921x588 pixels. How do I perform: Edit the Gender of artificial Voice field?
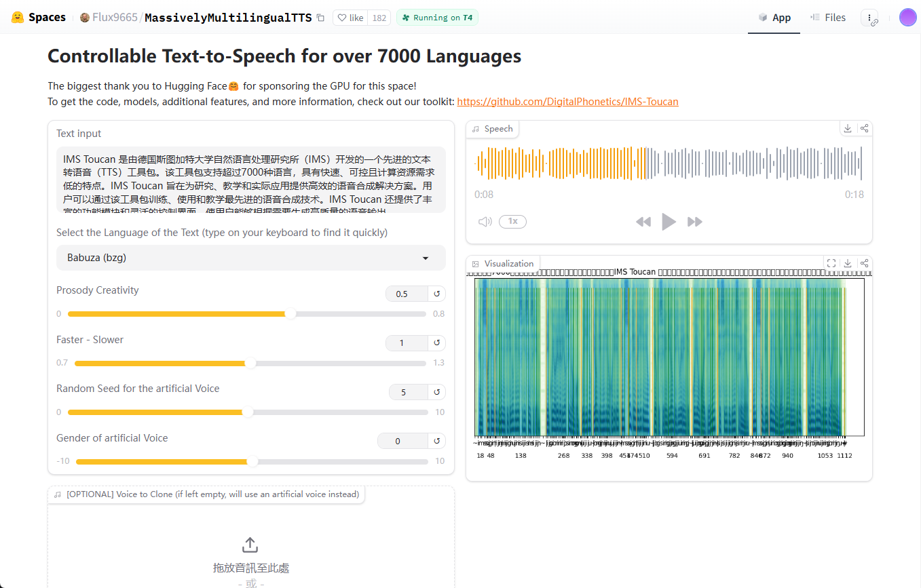(402, 441)
